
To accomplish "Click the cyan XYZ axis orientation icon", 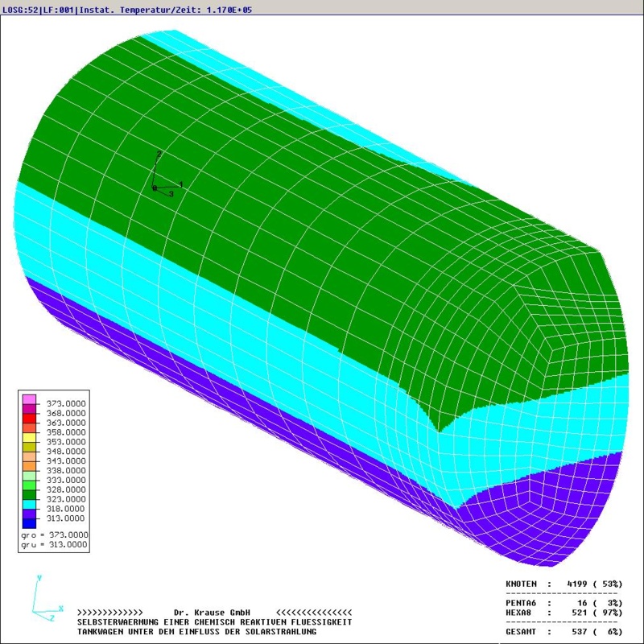I will (47, 599).
